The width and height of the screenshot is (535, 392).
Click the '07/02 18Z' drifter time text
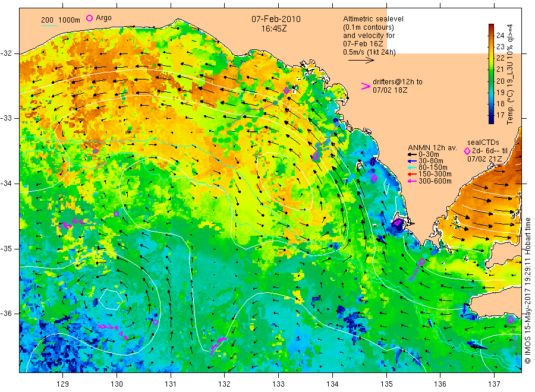point(389,90)
